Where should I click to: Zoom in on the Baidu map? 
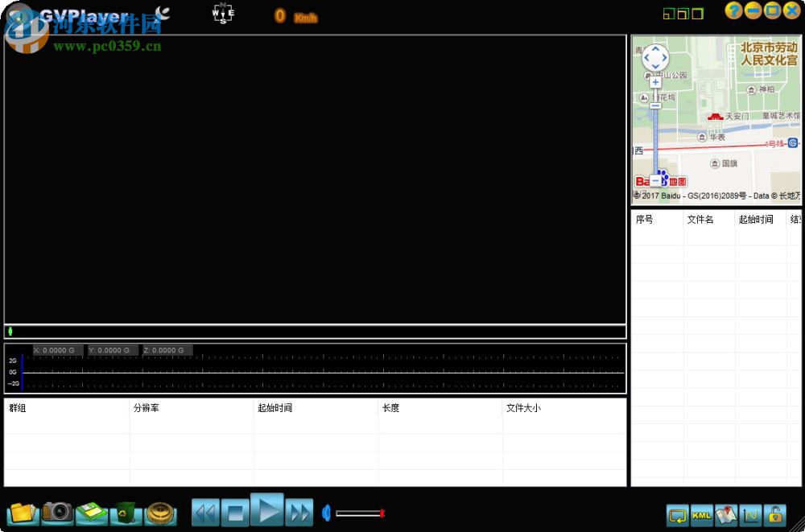pyautogui.click(x=655, y=82)
